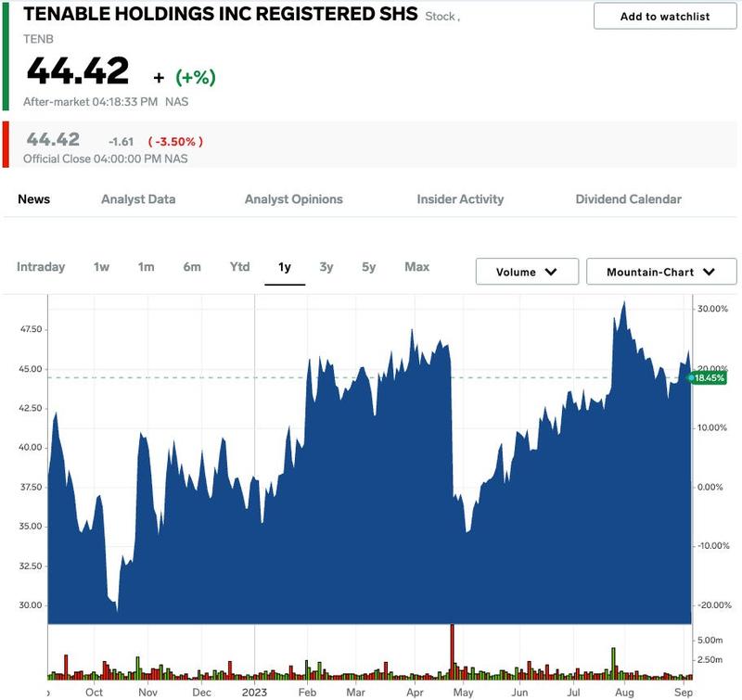Image resolution: width=742 pixels, height=700 pixels.
Task: Click 'Official Close 04:00:00 PM NAS' text
Action: (106, 159)
